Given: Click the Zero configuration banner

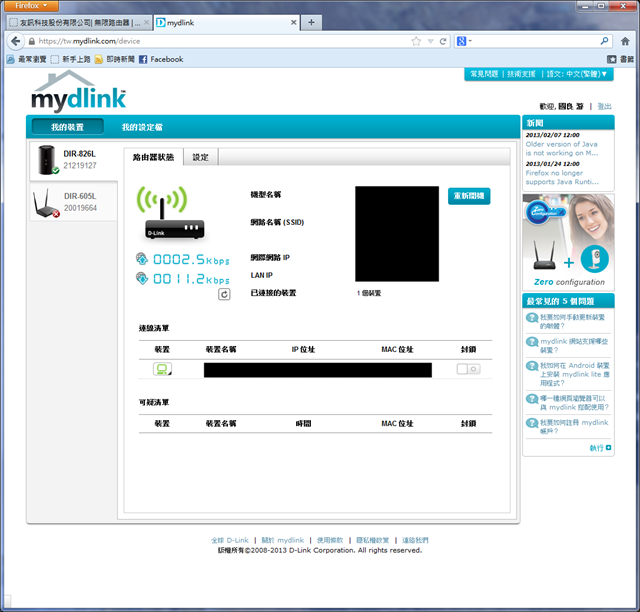Looking at the screenshot, I should 568,241.
